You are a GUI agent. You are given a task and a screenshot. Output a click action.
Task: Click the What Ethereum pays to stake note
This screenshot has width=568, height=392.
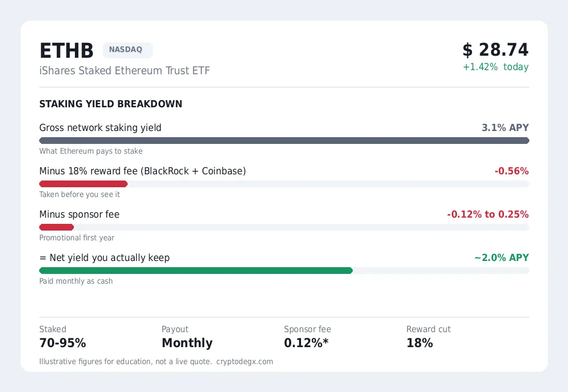[91, 151]
